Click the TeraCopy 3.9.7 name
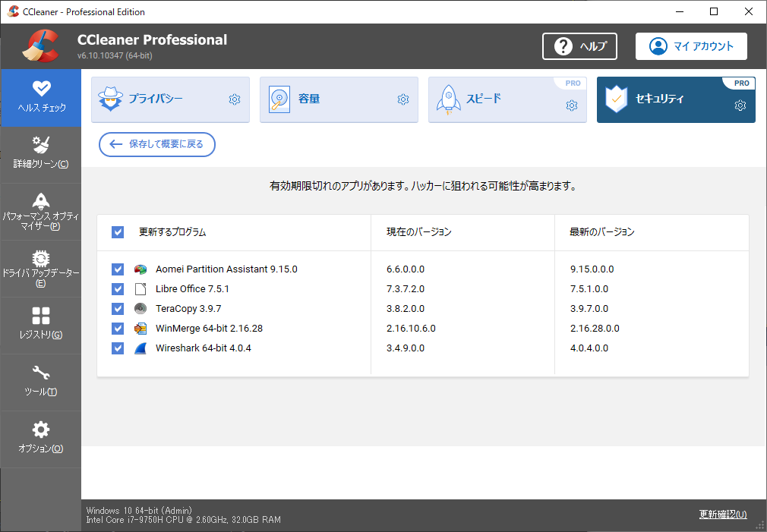Viewport: 767px width, 532px height. (188, 309)
